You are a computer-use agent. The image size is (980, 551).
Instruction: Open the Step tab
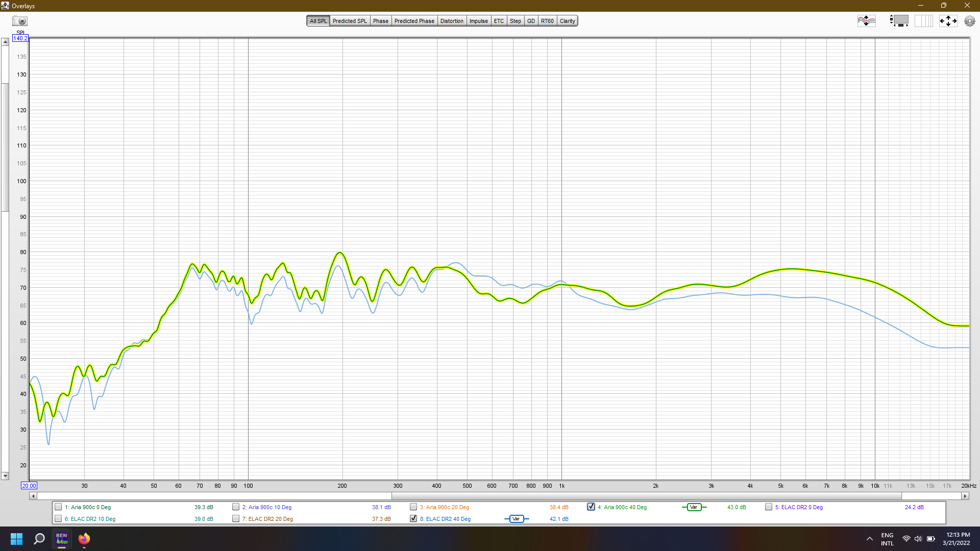(516, 21)
